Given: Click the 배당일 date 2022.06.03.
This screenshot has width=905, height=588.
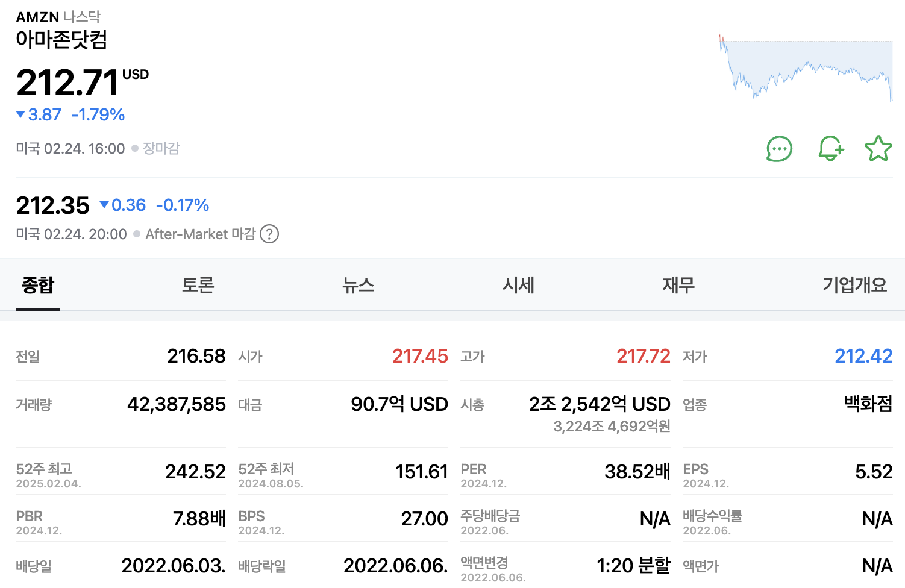Looking at the screenshot, I should 174,566.
